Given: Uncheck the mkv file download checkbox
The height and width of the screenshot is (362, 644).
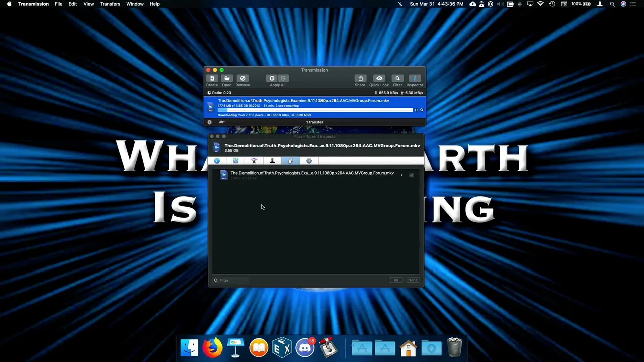Looking at the screenshot, I should point(412,175).
